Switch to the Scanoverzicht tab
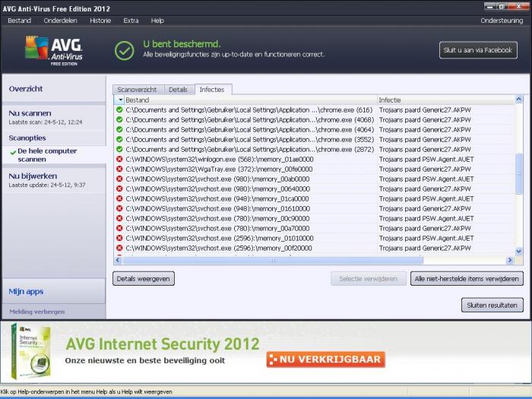 click(137, 90)
